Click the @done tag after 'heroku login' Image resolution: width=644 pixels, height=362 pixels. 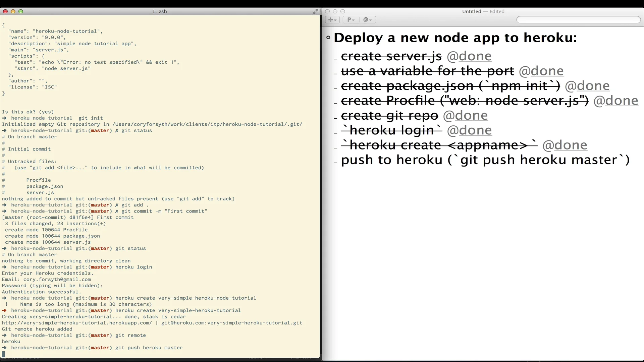(470, 130)
